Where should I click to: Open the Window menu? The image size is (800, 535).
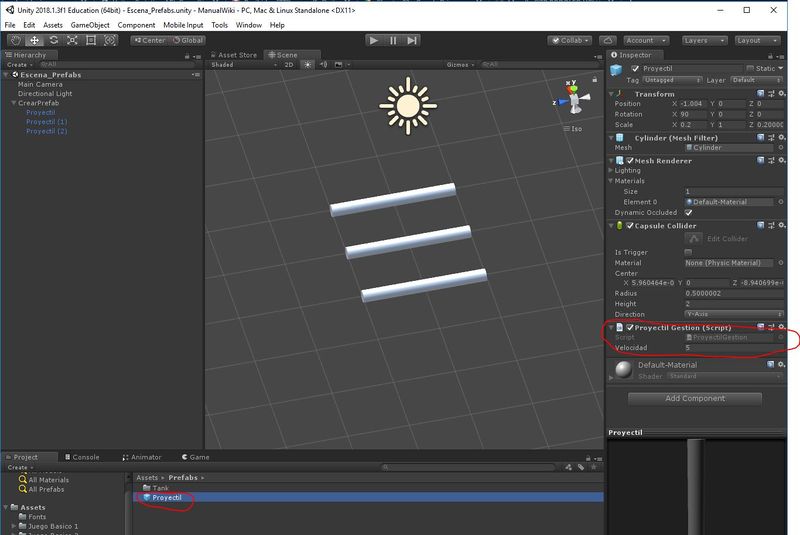(248, 25)
